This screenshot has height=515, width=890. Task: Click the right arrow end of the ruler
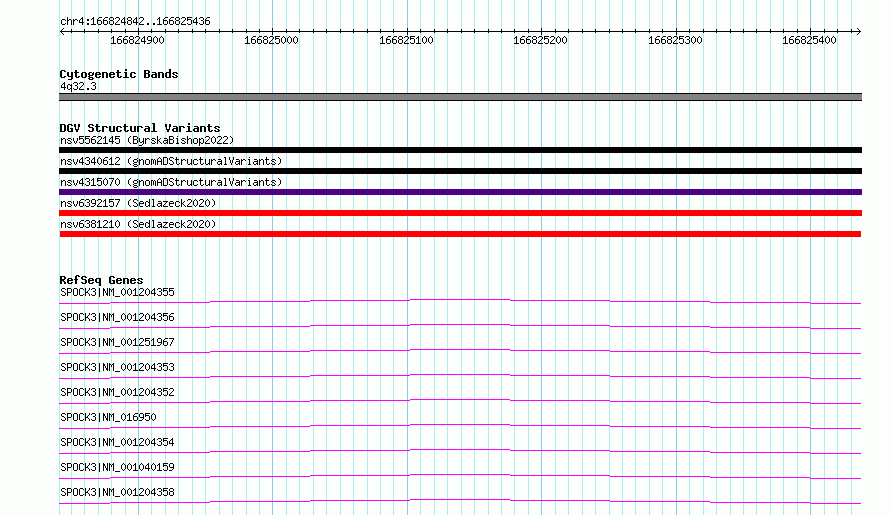click(x=858, y=31)
